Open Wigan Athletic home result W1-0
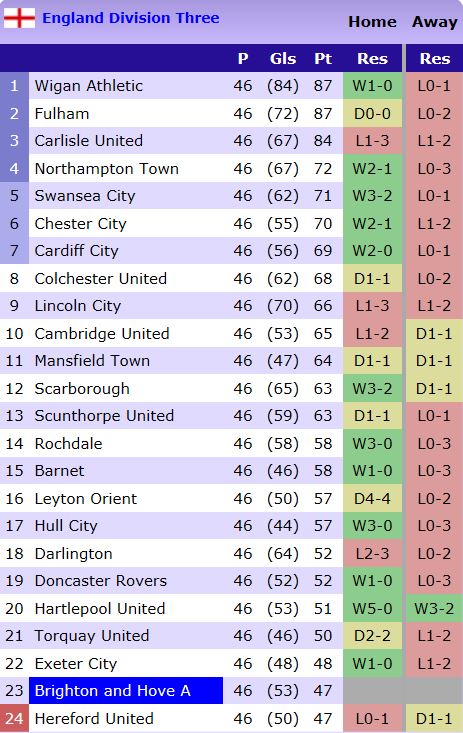This screenshot has width=463, height=733. tap(372, 86)
